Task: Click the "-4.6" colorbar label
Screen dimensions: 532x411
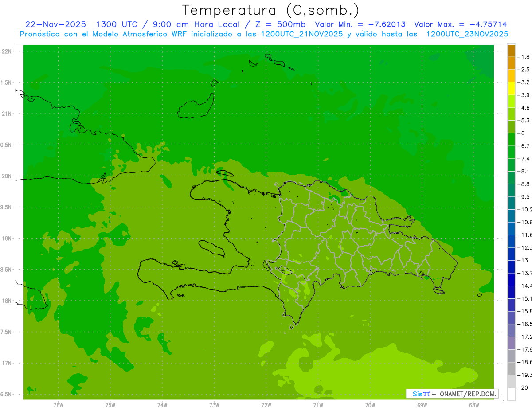Action: pyautogui.click(x=524, y=108)
